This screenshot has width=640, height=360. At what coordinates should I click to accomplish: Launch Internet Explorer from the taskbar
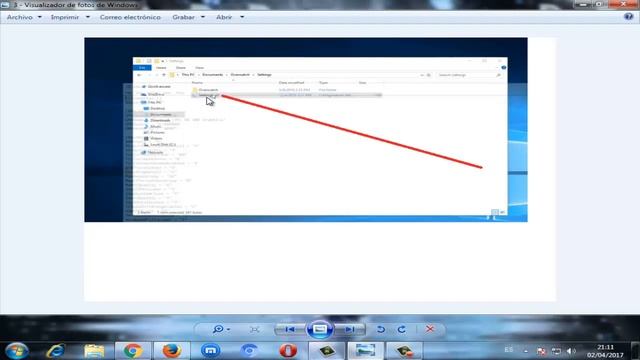click(56, 351)
